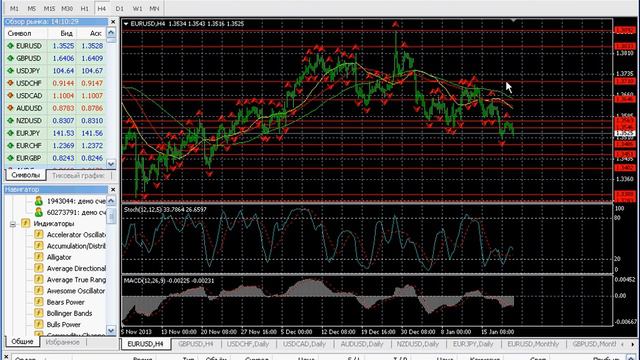Select USDCHF symbol icon in Market Watch
Screen dimensions: 640x360
(11, 83)
